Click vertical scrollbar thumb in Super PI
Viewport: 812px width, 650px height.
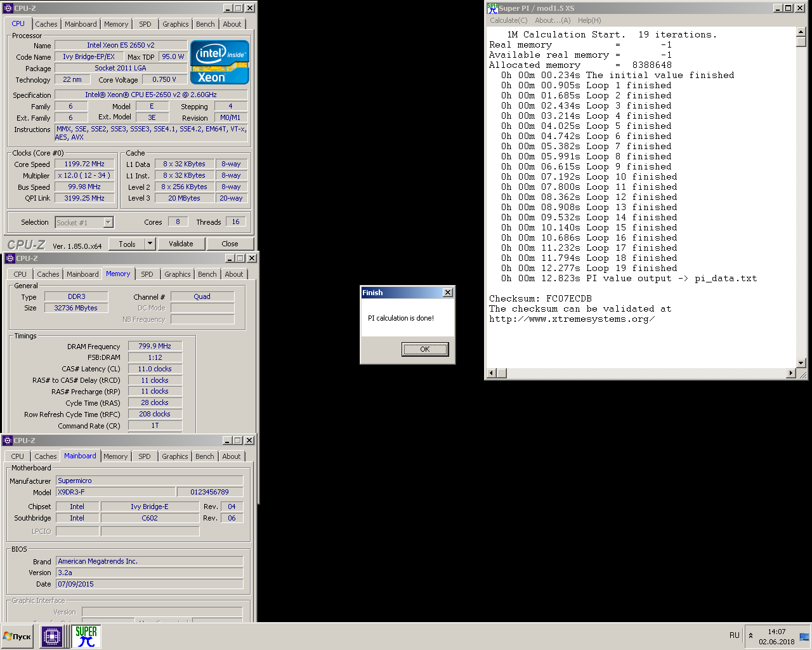801,41
